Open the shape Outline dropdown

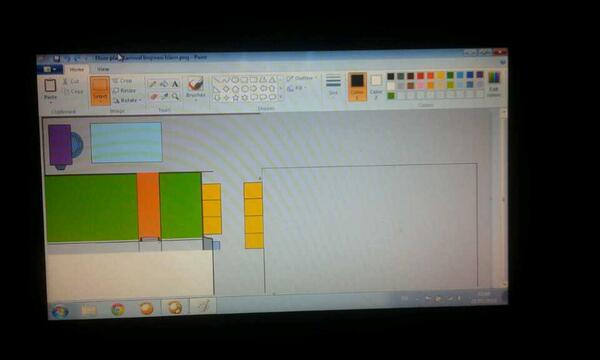(302, 78)
